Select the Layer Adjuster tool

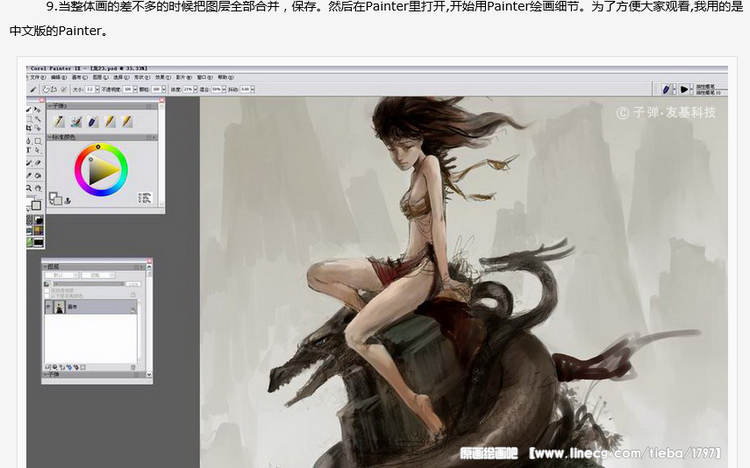(x=38, y=109)
